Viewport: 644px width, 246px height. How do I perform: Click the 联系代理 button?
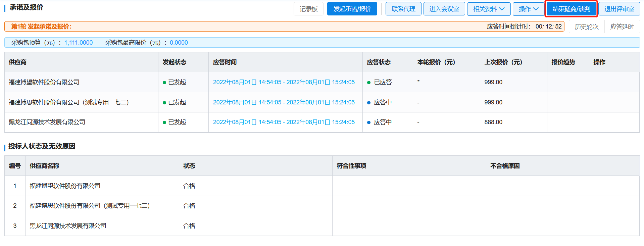pos(403,9)
